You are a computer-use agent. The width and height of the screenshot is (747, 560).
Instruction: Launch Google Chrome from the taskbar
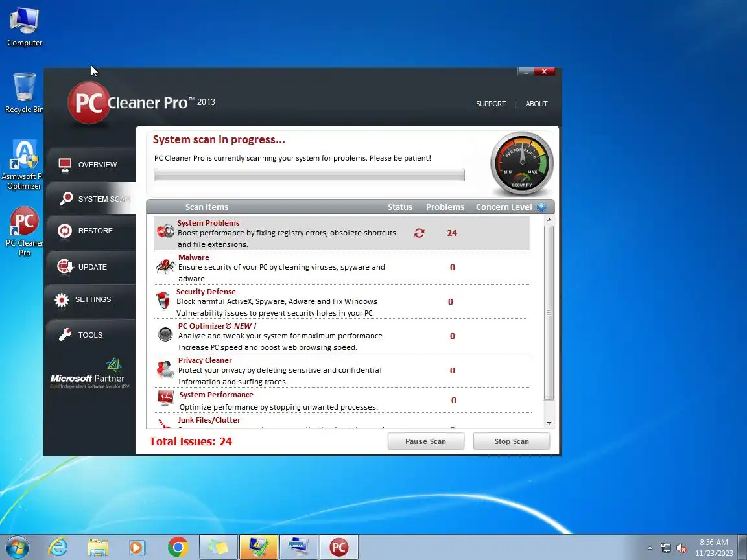(x=178, y=547)
